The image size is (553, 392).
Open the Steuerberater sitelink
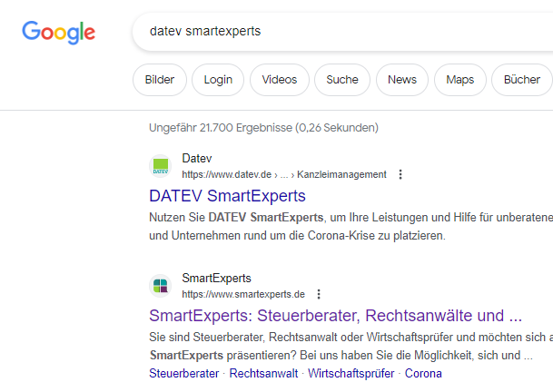(183, 373)
